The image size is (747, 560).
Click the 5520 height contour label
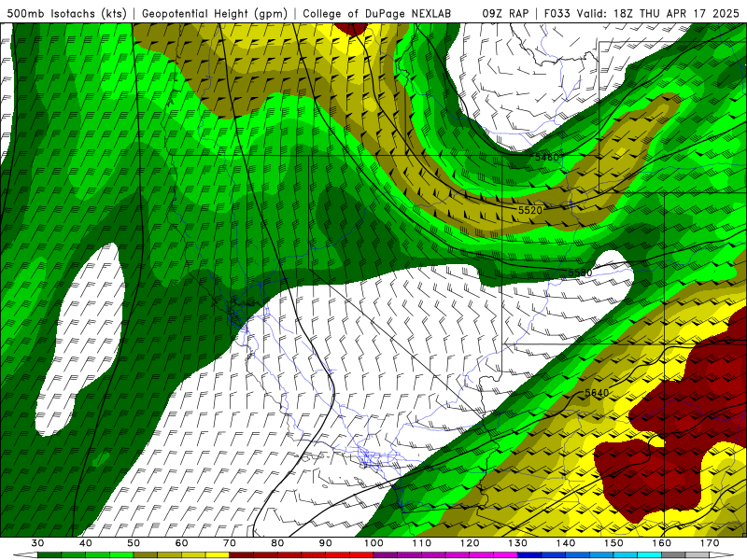(x=530, y=210)
